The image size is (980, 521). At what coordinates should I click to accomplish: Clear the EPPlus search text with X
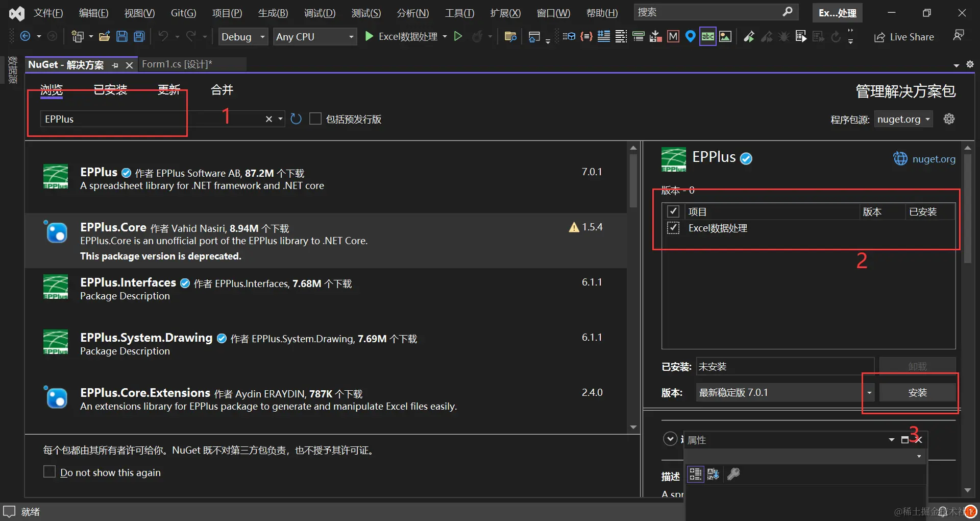tap(269, 119)
